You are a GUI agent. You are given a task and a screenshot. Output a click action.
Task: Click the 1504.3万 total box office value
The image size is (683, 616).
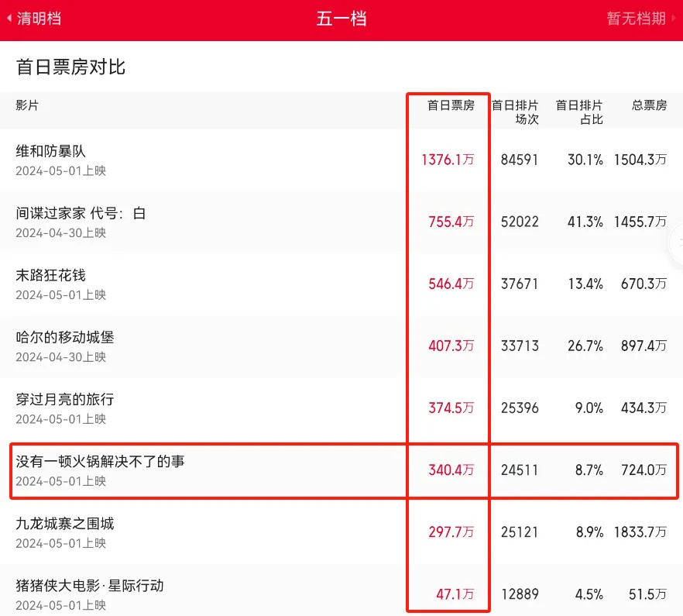pos(640,160)
